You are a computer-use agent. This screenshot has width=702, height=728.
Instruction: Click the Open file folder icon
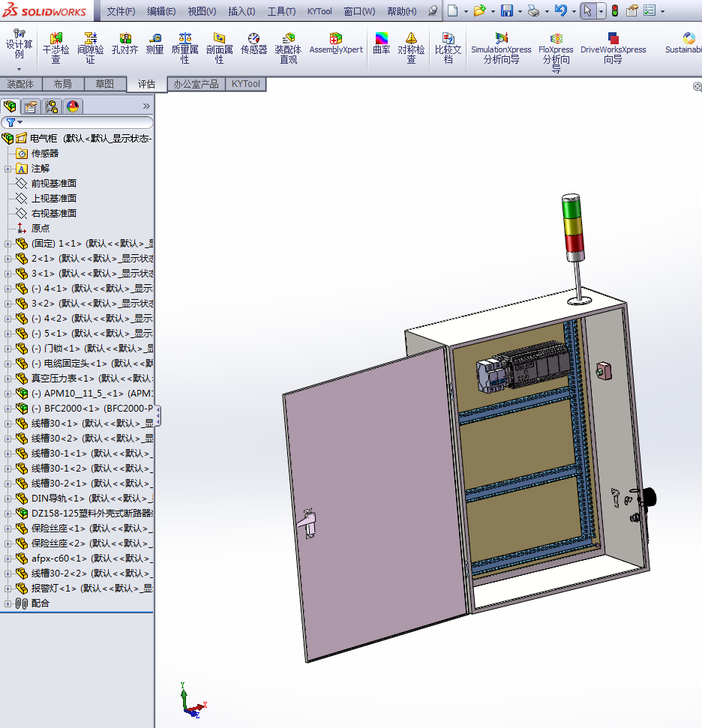pos(479,10)
